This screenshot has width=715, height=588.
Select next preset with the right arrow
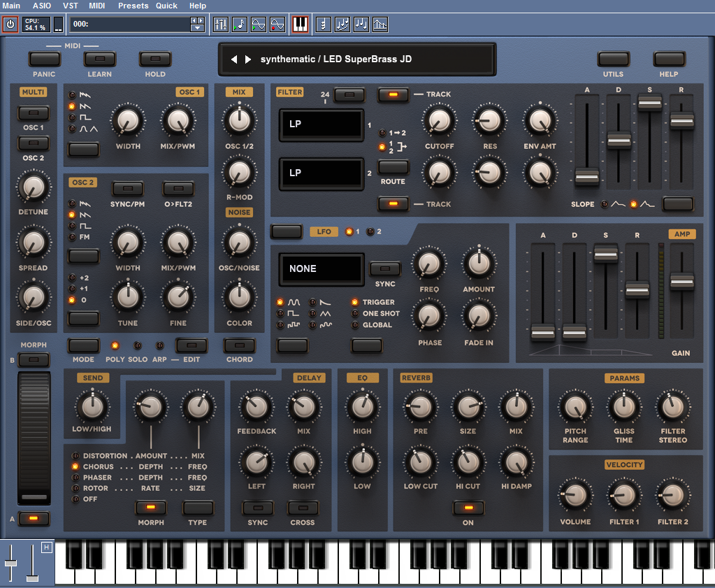pyautogui.click(x=248, y=59)
